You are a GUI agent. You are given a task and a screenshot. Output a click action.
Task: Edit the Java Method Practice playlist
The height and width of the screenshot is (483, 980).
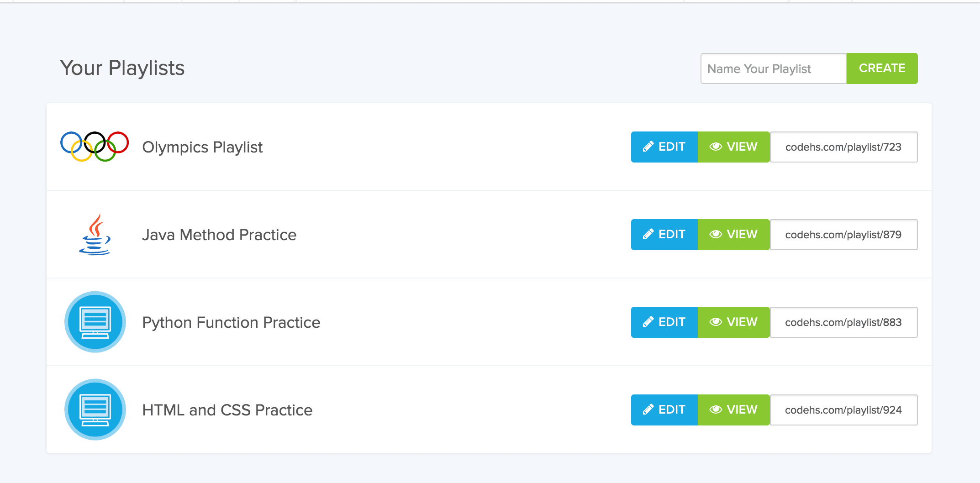tap(664, 235)
